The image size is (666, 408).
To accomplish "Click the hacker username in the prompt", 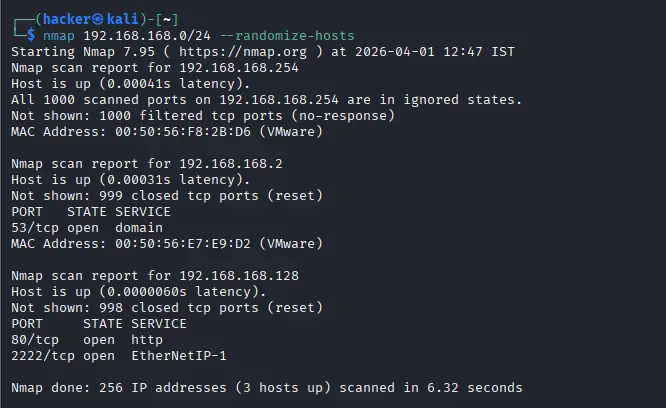I will tap(68, 18).
